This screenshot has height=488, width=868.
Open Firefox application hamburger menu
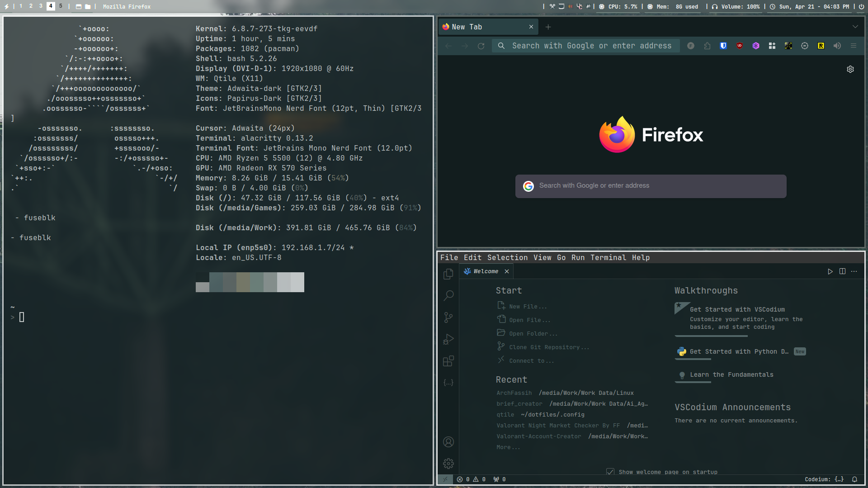point(854,46)
